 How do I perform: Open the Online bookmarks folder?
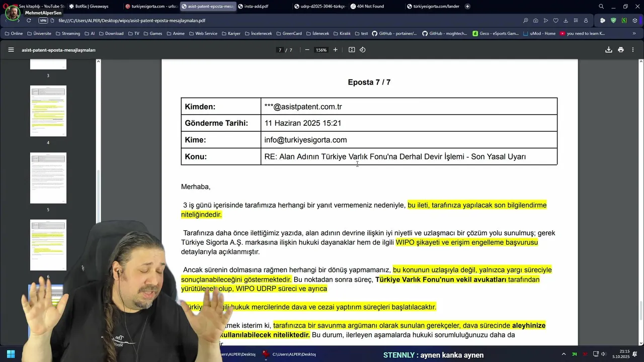(x=14, y=34)
